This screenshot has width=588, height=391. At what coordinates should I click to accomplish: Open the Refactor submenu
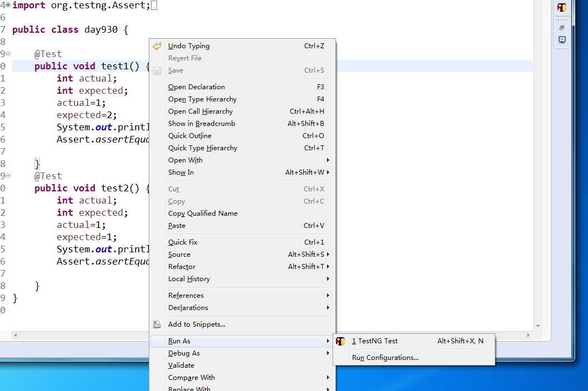(242, 267)
